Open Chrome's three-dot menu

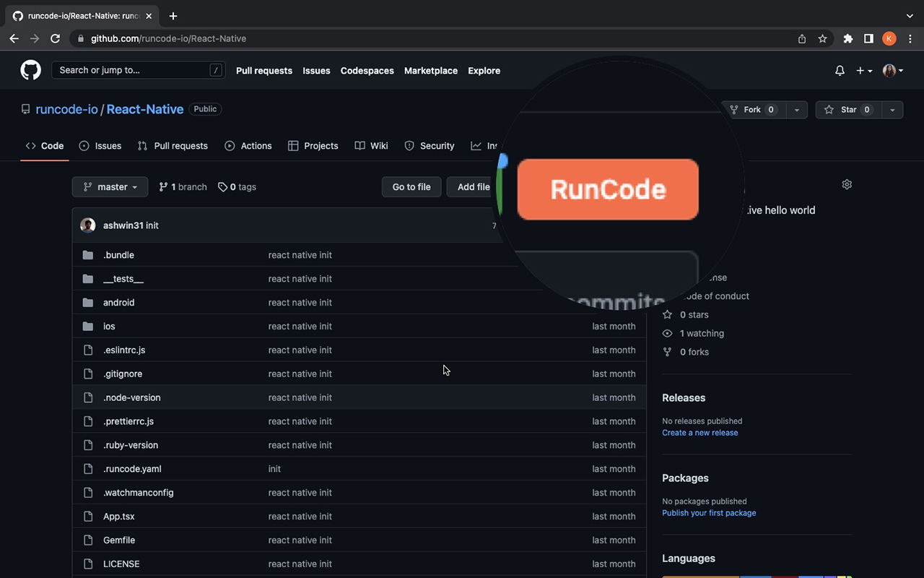coord(911,39)
